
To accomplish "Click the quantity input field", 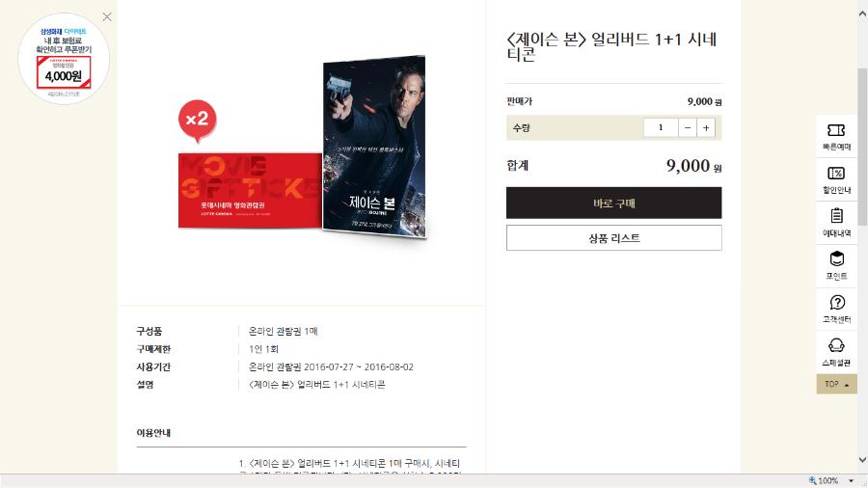I will (x=661, y=128).
